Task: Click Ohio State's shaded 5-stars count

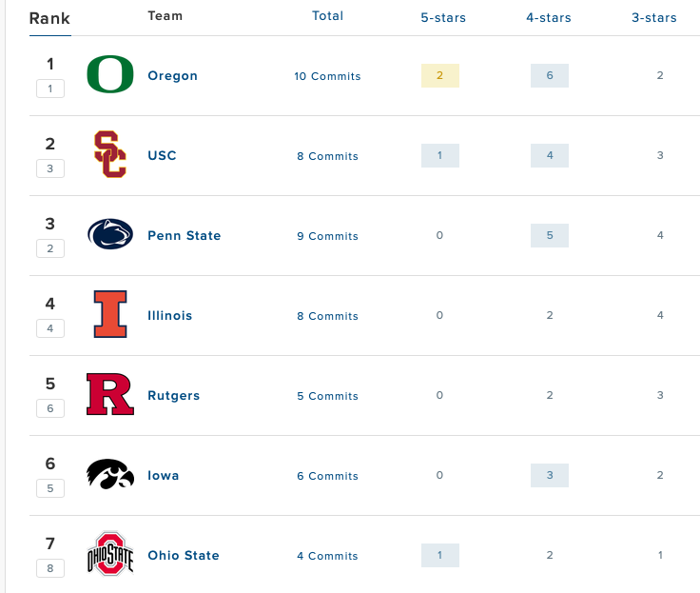Action: [x=439, y=555]
